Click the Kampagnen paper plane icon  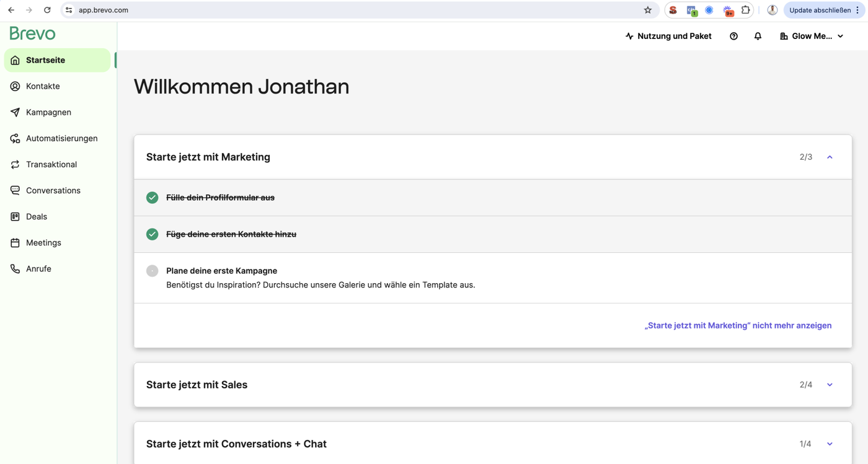pos(15,112)
